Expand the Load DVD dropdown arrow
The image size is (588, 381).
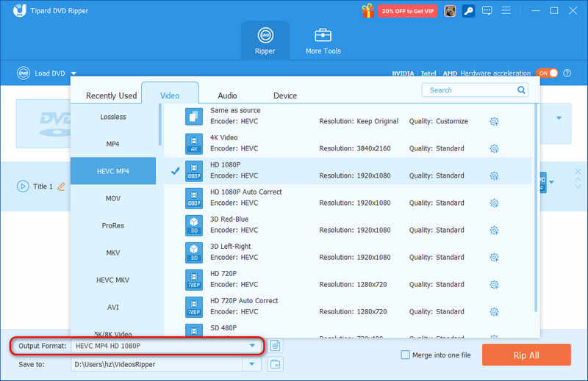(73, 73)
